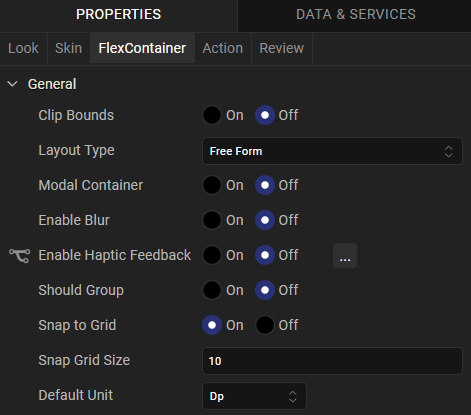Image resolution: width=471 pixels, height=415 pixels.
Task: Turn Should Group On
Action: click(212, 290)
